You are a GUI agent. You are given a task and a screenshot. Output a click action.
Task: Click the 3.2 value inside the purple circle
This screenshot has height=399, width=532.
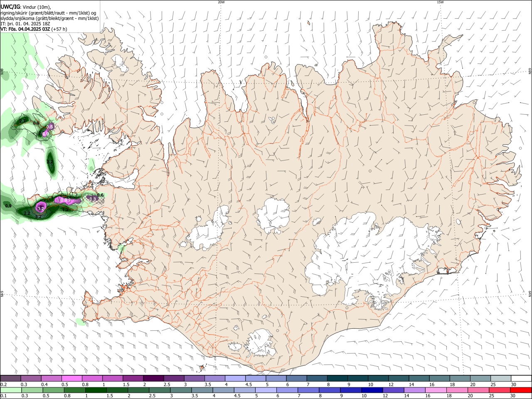tap(41, 208)
